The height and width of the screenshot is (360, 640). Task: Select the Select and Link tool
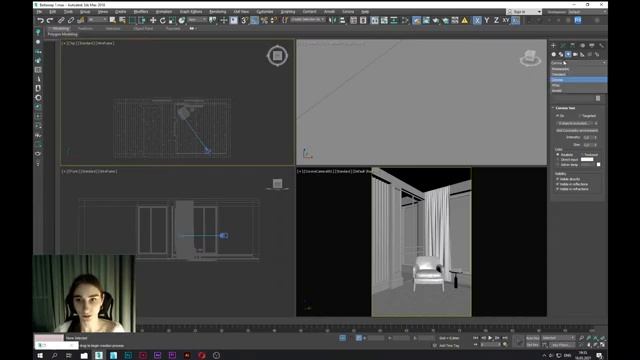coord(61,20)
